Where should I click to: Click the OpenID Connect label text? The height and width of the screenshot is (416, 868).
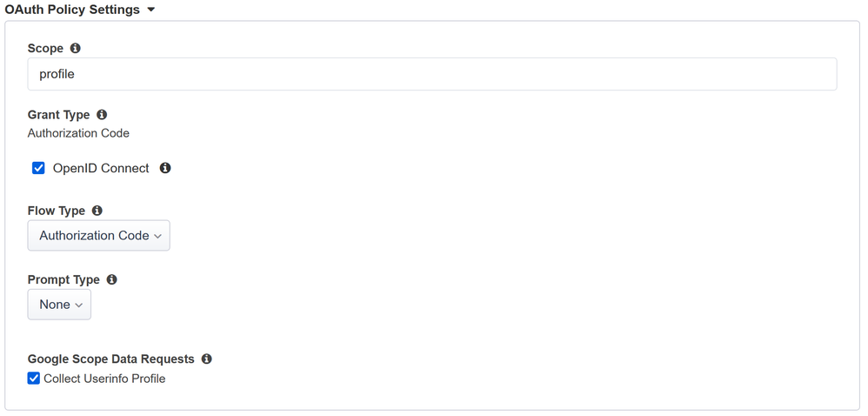click(101, 168)
